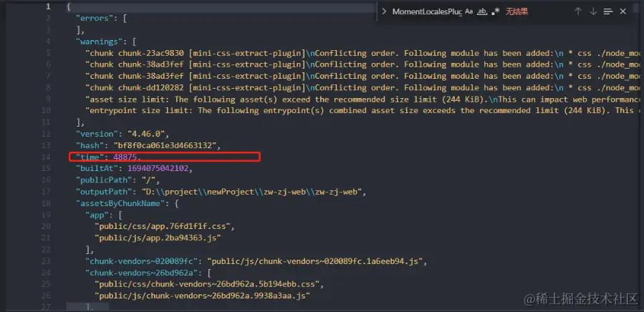Click the version value "4.46.0"
This screenshot has height=312, width=644.
coord(148,134)
